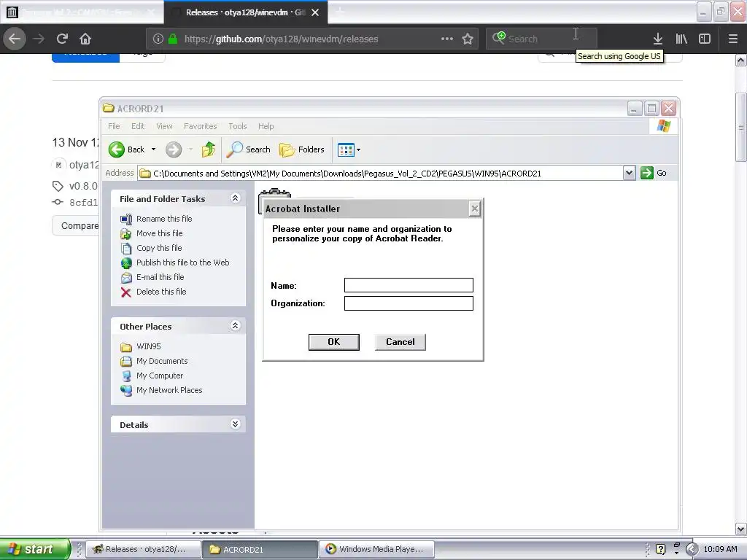
Task: Click Firefox back arrow button
Action: (x=15, y=39)
